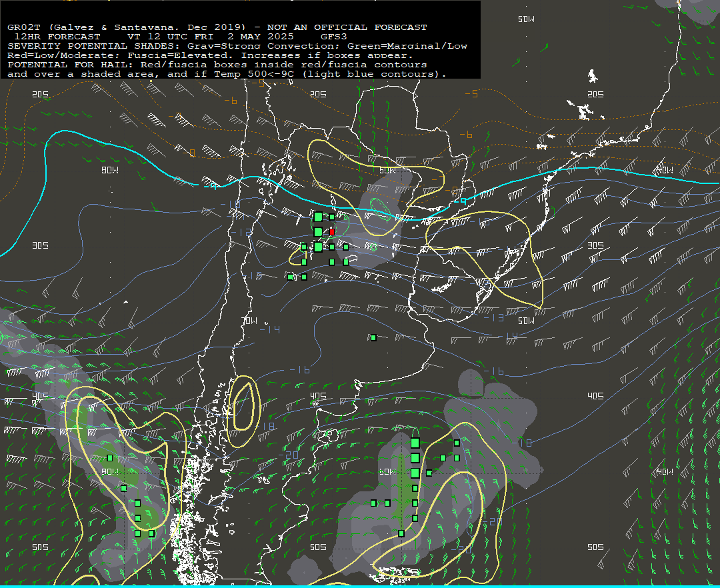
Task: Click the "GFS3" model label
Action: (334, 37)
